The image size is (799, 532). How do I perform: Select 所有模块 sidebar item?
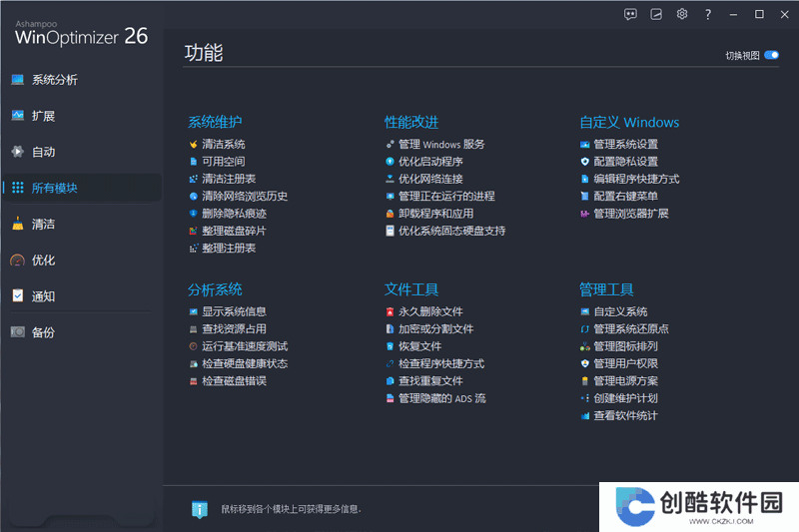tap(82, 188)
